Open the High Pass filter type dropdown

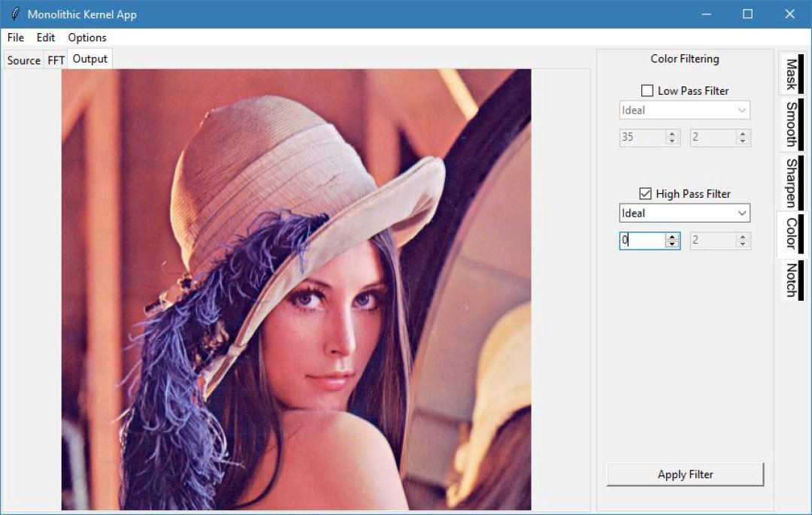click(685, 214)
